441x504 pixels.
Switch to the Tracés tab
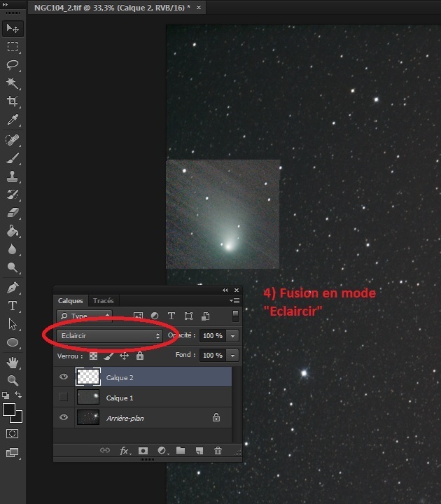pos(103,301)
